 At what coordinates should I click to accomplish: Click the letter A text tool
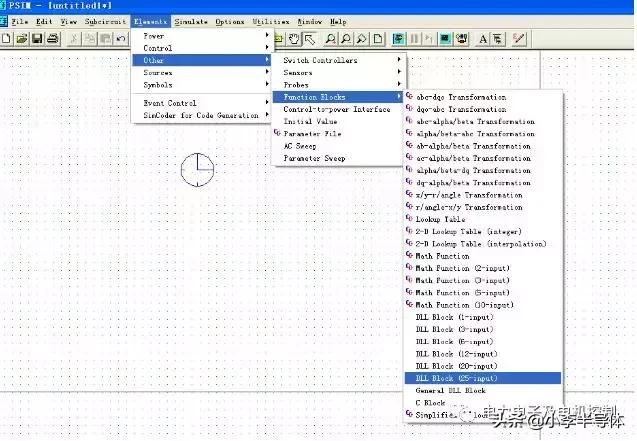click(x=483, y=39)
